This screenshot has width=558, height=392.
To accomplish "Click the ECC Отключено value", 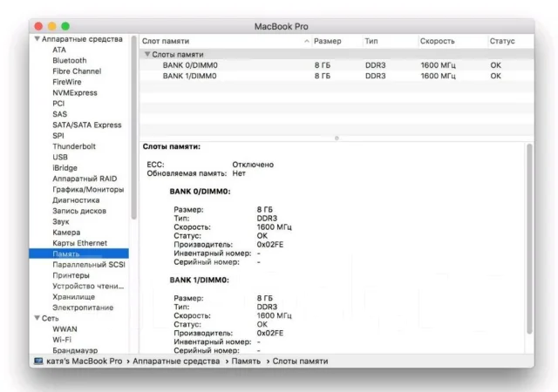I will [253, 165].
